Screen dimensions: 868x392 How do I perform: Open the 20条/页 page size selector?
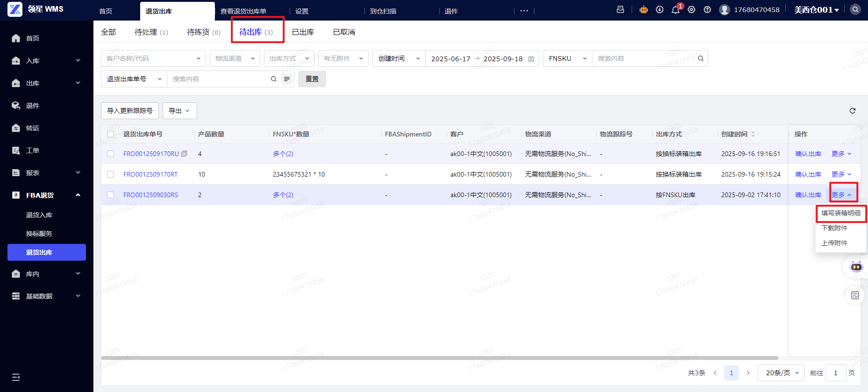click(782, 373)
